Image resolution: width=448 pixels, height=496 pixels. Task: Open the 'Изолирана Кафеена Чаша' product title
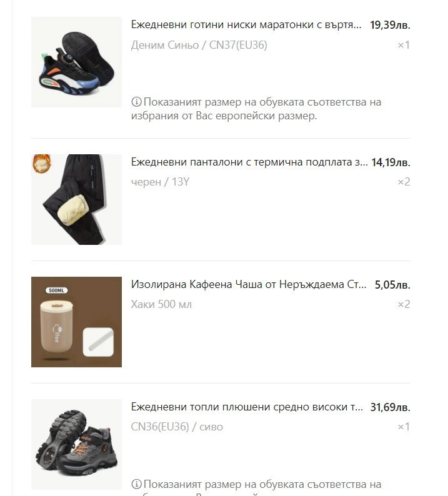[x=249, y=285]
